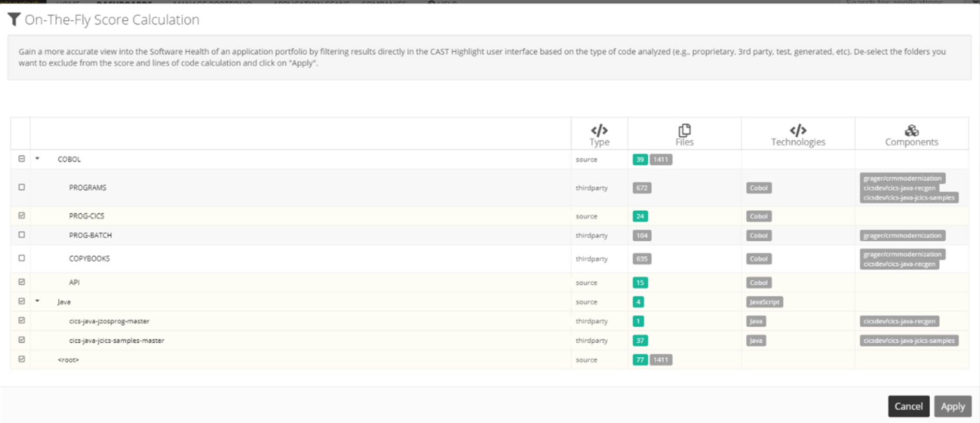Select the PROG-BATCH folder name
Screen dimensions: 980x423
(90, 235)
